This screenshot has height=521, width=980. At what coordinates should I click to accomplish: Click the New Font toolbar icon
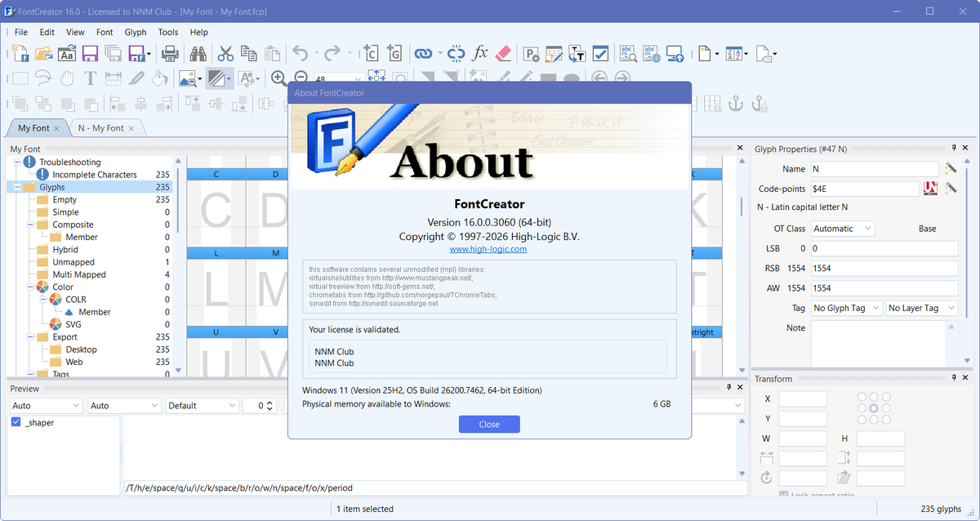coord(20,54)
